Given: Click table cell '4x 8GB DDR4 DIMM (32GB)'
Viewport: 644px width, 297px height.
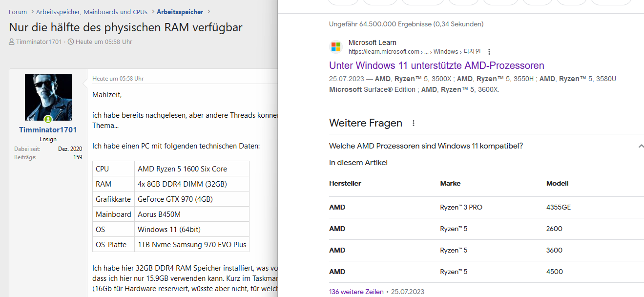Looking at the screenshot, I should pos(192,184).
